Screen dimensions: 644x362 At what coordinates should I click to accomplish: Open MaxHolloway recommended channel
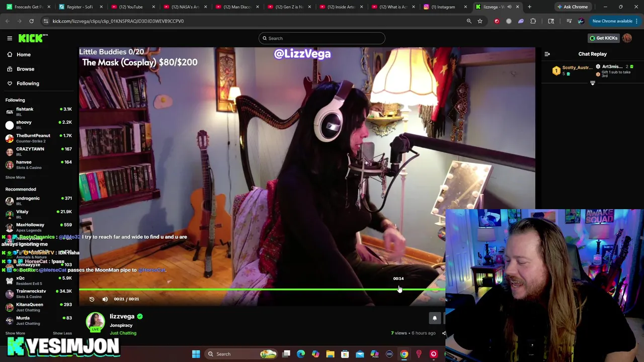[39, 227]
